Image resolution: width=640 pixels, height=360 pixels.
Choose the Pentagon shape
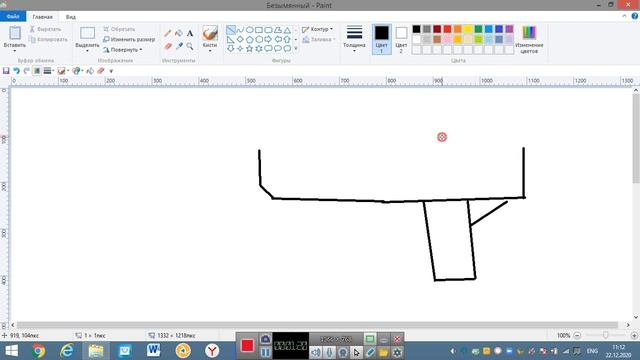click(249, 39)
